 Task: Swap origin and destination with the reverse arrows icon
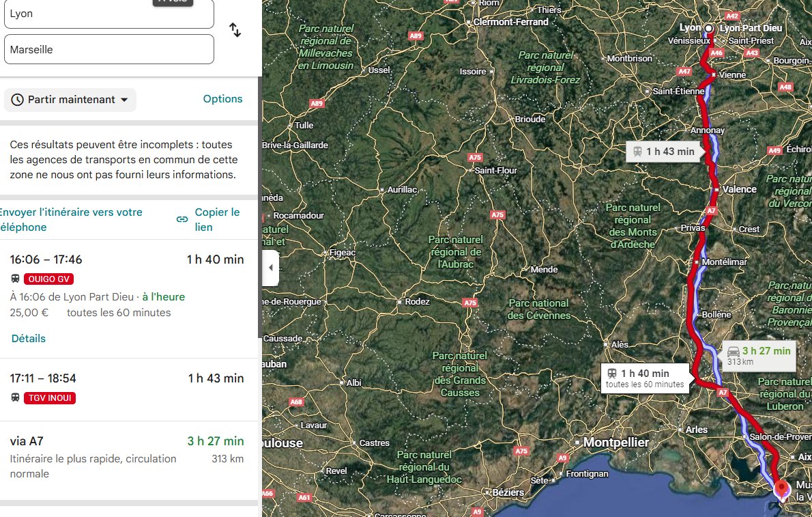point(235,30)
